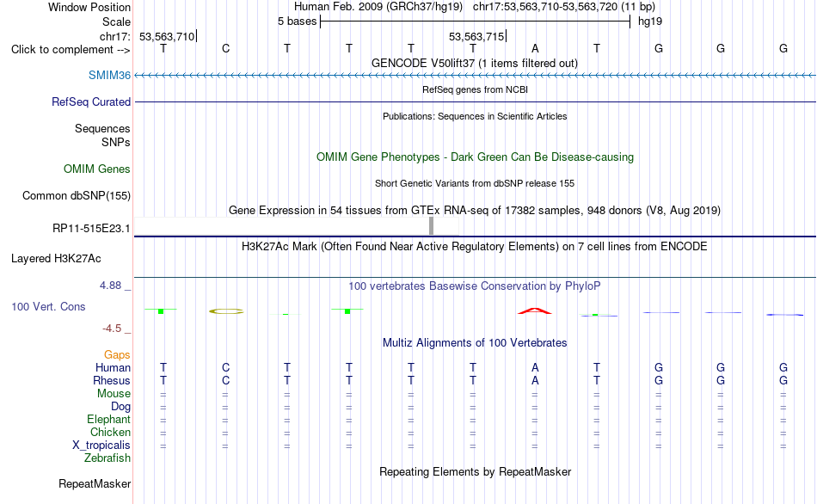Click the Zebrafish alignment row label

coord(107,458)
